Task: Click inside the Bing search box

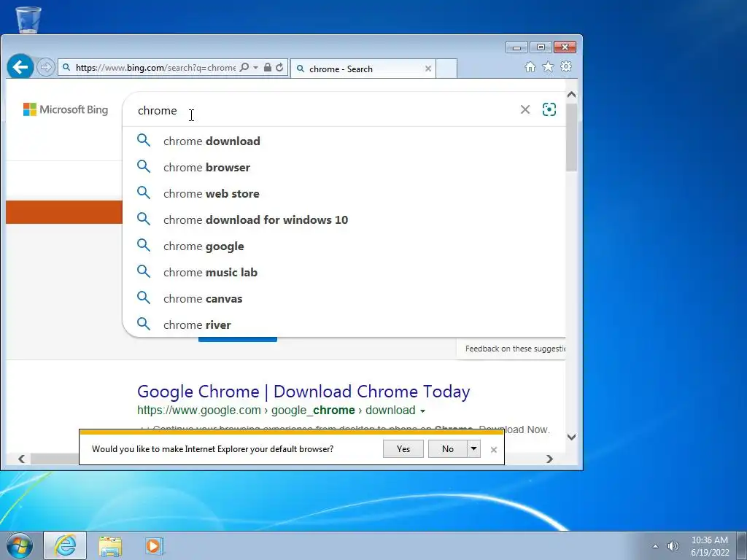Action: coord(324,111)
